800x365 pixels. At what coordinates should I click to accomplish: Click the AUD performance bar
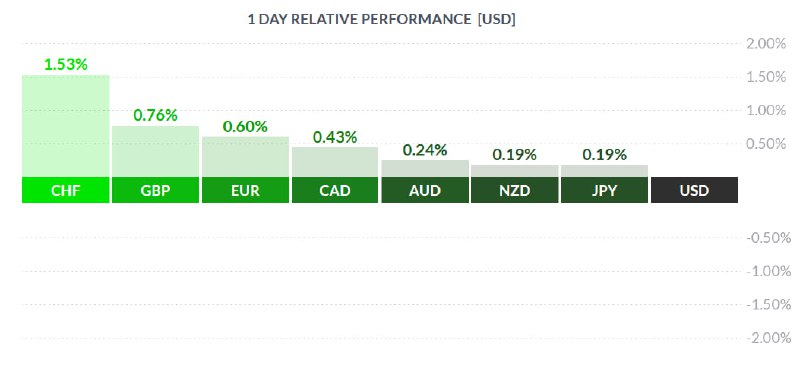(x=425, y=169)
